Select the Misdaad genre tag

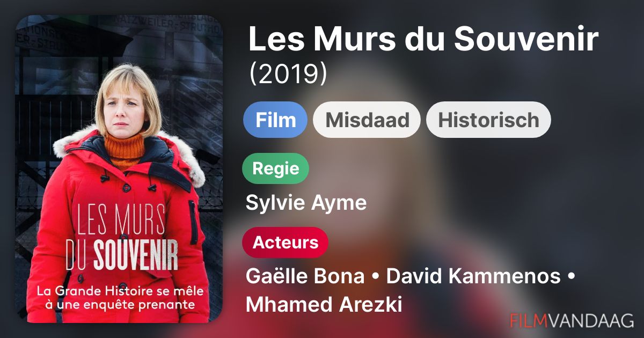[367, 120]
